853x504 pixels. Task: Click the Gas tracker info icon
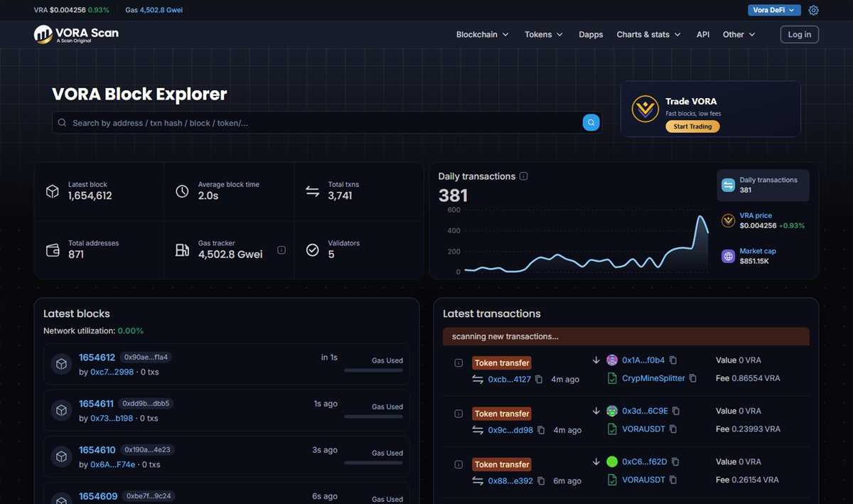click(x=281, y=250)
